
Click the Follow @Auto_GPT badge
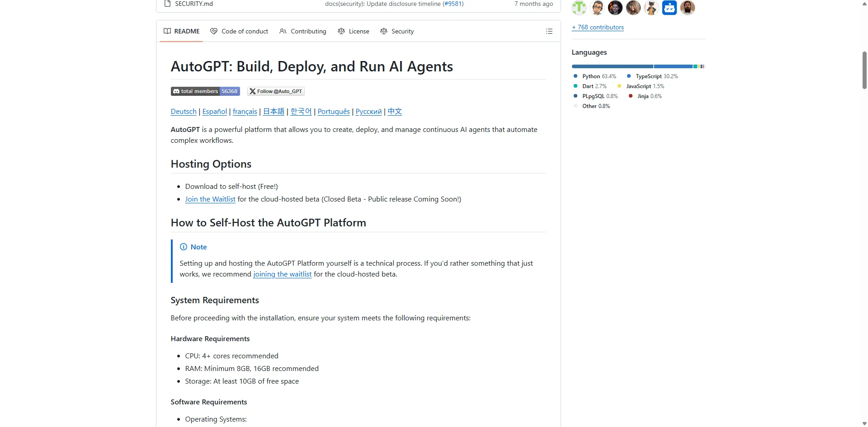point(276,91)
